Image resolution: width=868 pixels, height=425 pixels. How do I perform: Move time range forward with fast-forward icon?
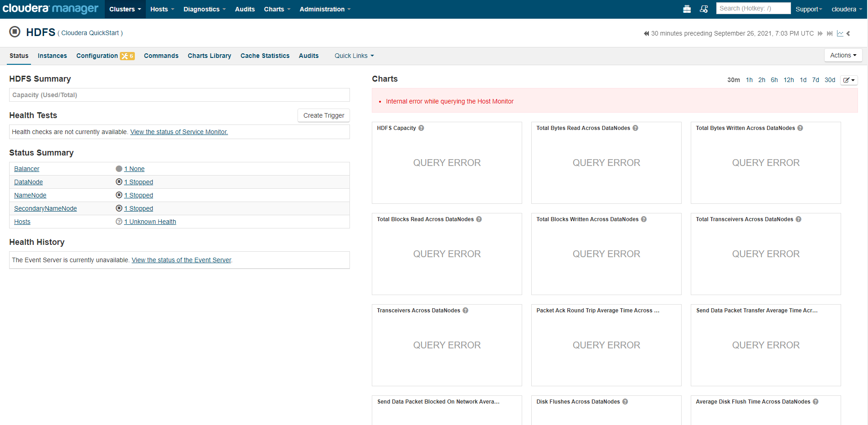[x=820, y=33]
